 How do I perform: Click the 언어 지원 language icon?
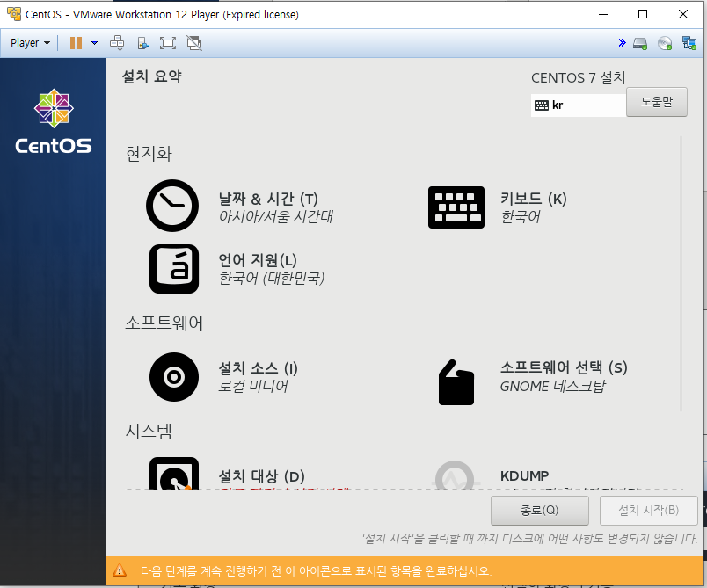click(x=174, y=269)
